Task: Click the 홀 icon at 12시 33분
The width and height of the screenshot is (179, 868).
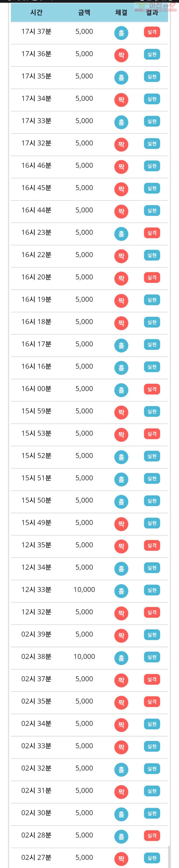Action: (121, 591)
